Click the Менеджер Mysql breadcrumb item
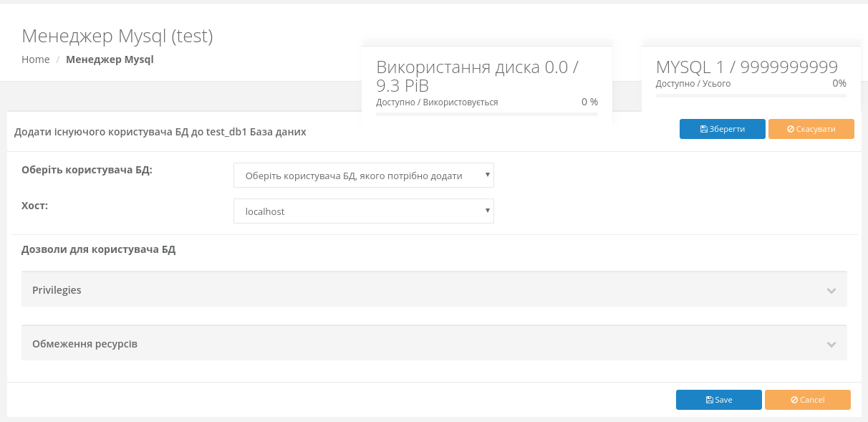This screenshot has height=422, width=868. pyautogui.click(x=110, y=59)
